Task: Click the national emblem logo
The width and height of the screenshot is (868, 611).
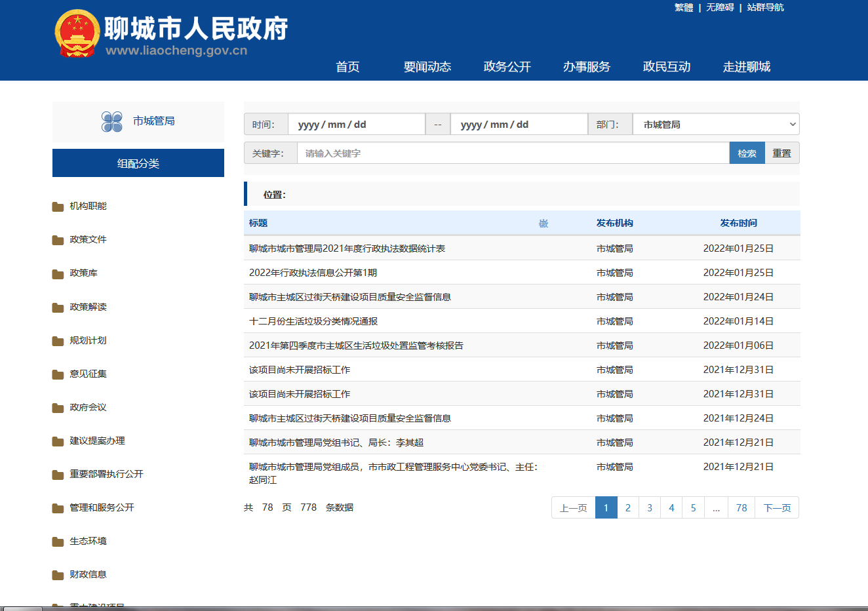Action: pos(77,33)
